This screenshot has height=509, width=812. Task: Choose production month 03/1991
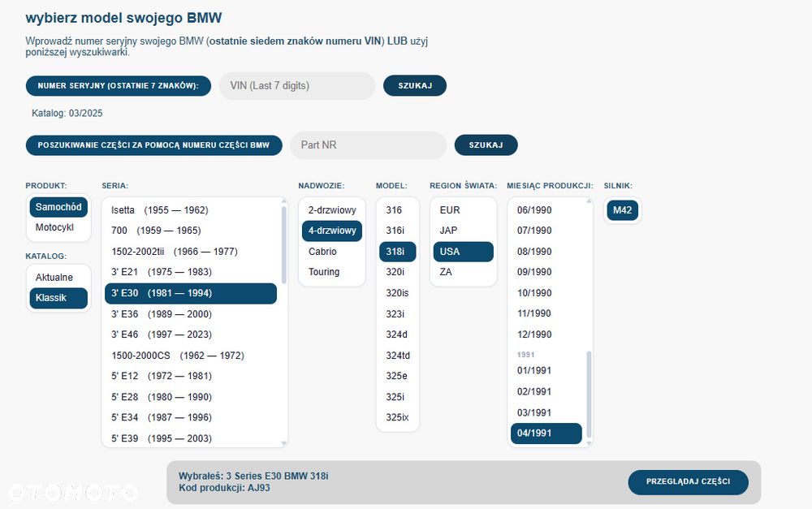546,412
